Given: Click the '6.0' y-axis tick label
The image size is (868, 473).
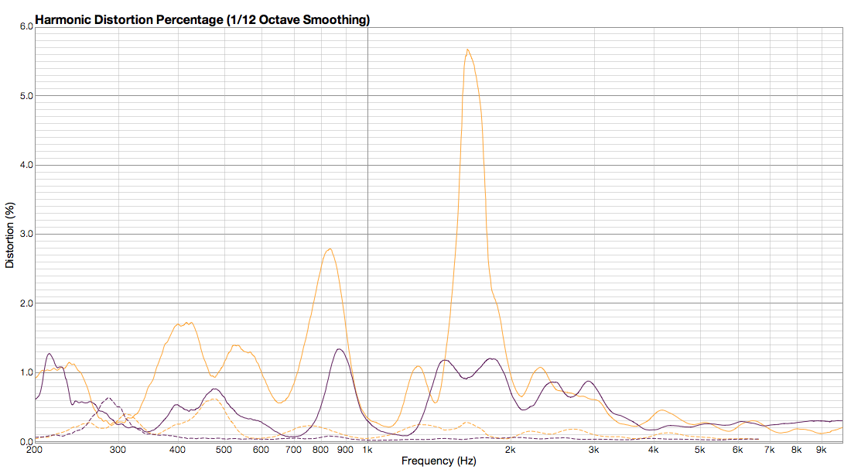Looking at the screenshot, I should (26, 26).
